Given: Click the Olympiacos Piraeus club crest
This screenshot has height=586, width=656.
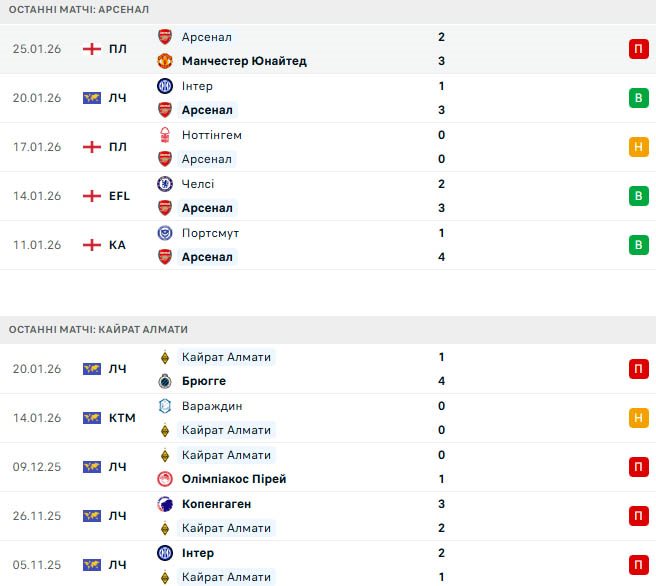Looking at the screenshot, I should point(165,479).
